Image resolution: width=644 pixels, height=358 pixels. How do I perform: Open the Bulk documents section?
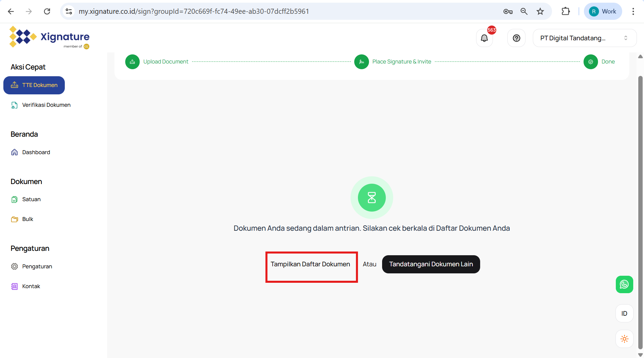pos(28,219)
